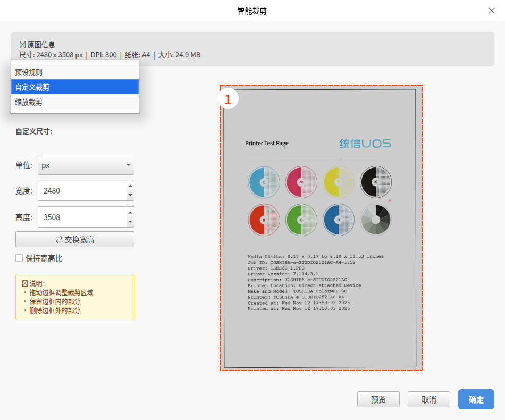Select 预设规则 in the dropdown list
The width and height of the screenshot is (505, 420).
tap(75, 72)
